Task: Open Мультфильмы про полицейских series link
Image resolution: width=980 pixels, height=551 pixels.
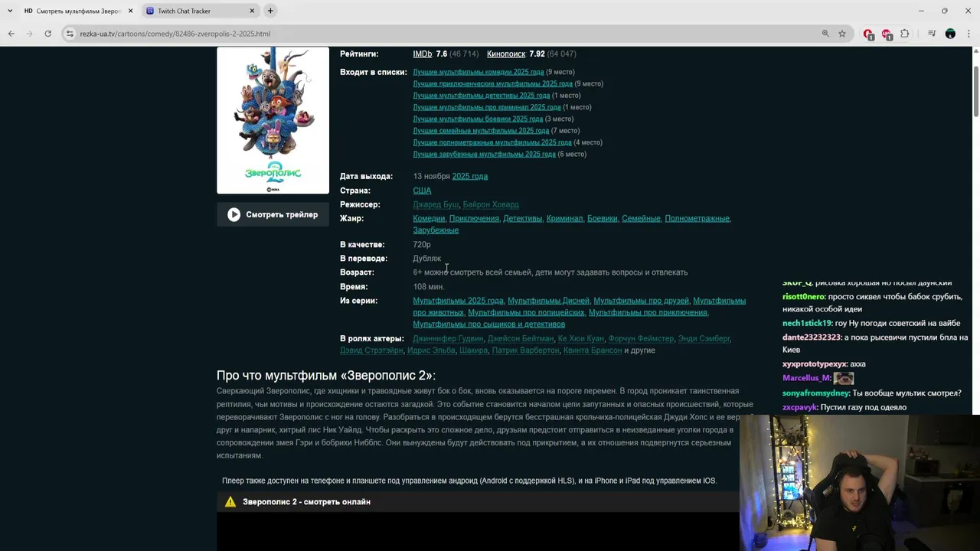Action: 526,313
